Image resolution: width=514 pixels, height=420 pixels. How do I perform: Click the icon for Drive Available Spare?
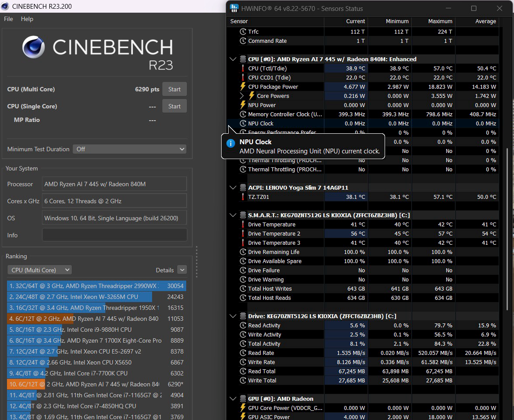[x=243, y=261]
